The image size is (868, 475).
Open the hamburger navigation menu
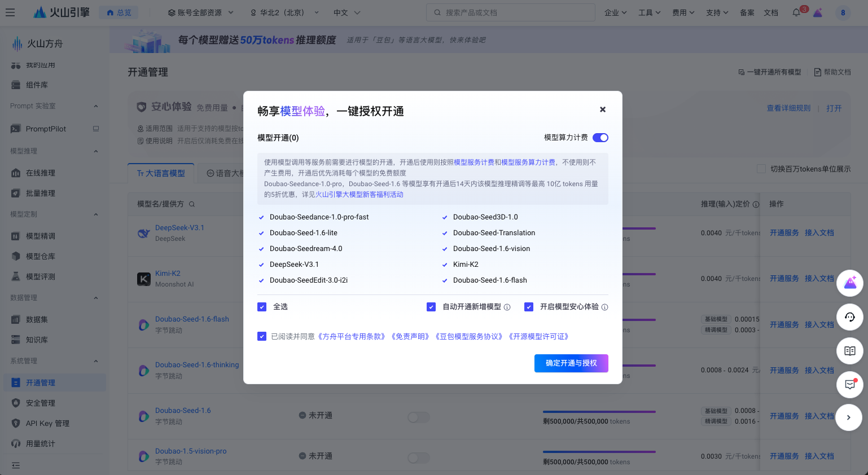(x=10, y=12)
